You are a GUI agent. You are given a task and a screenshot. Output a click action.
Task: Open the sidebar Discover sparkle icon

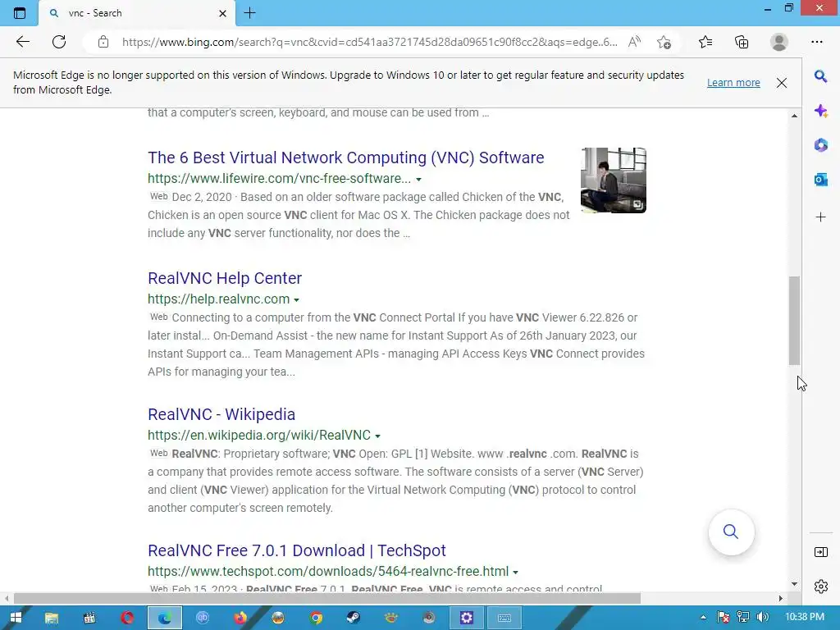tap(820, 111)
